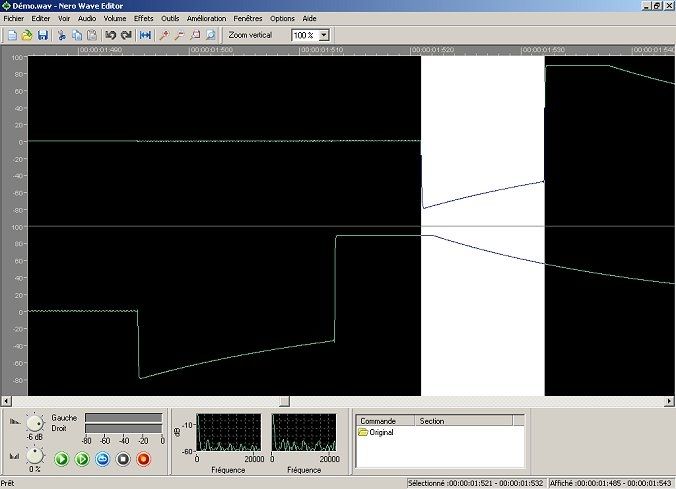Click the Commande column header
676x489 pixels.
(385, 420)
